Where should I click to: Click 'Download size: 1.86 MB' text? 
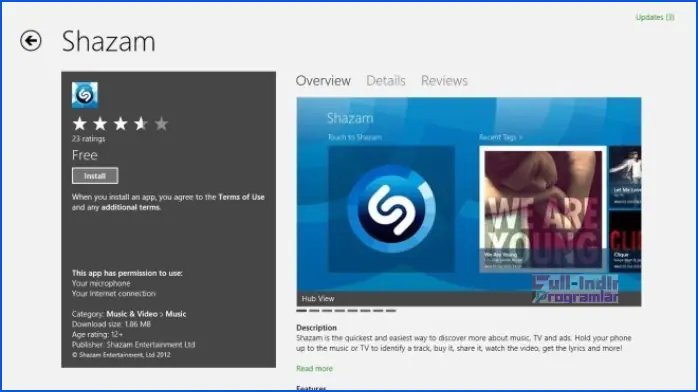tap(111, 324)
